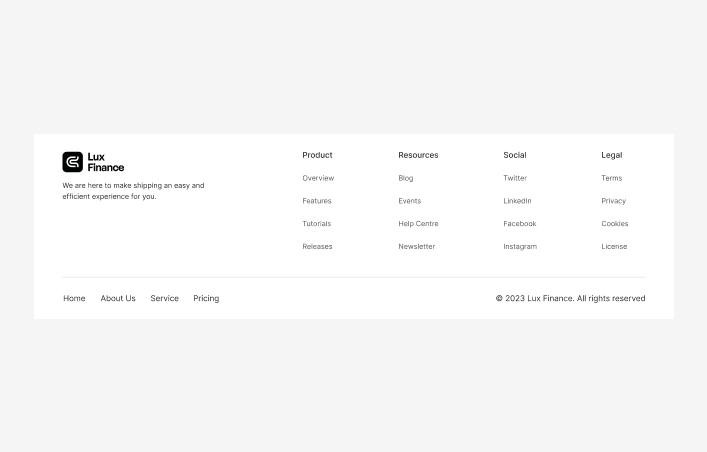Read the Terms legal link

[611, 178]
